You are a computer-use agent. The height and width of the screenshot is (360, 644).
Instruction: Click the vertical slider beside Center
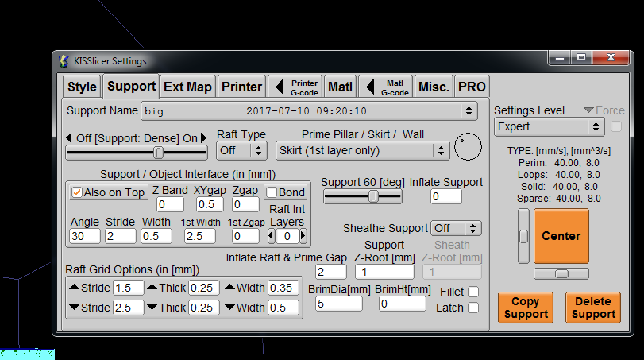pyautogui.click(x=523, y=236)
